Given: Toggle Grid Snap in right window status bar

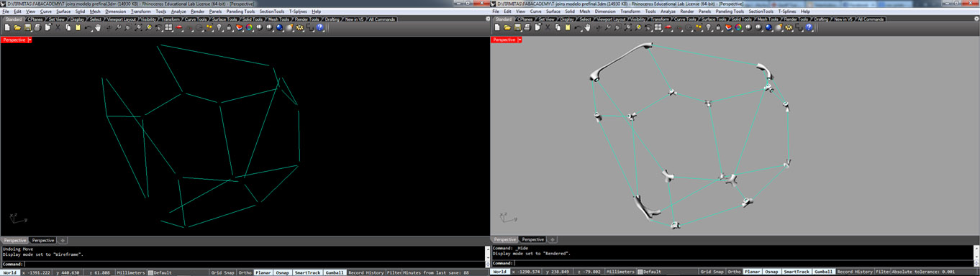Looking at the screenshot, I should point(711,272).
